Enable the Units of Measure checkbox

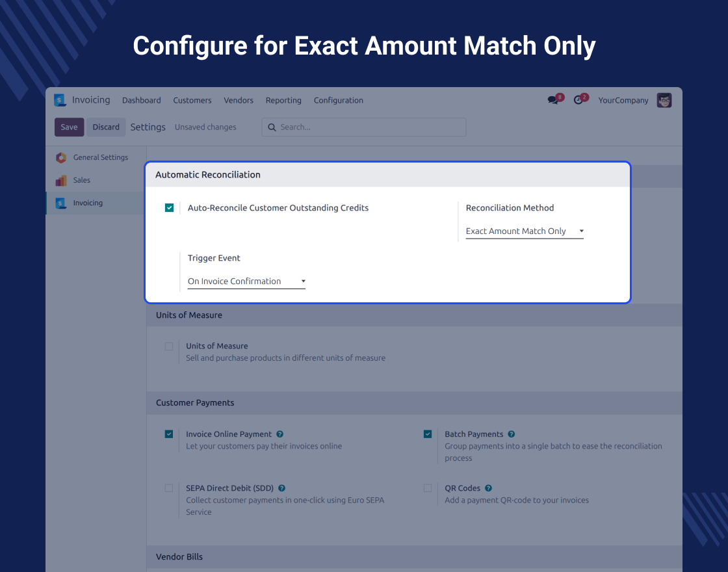coord(169,346)
